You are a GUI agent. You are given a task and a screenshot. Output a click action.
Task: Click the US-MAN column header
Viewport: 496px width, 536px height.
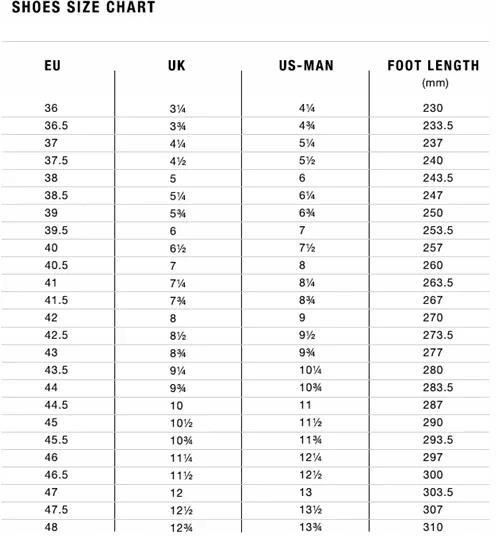click(x=306, y=65)
